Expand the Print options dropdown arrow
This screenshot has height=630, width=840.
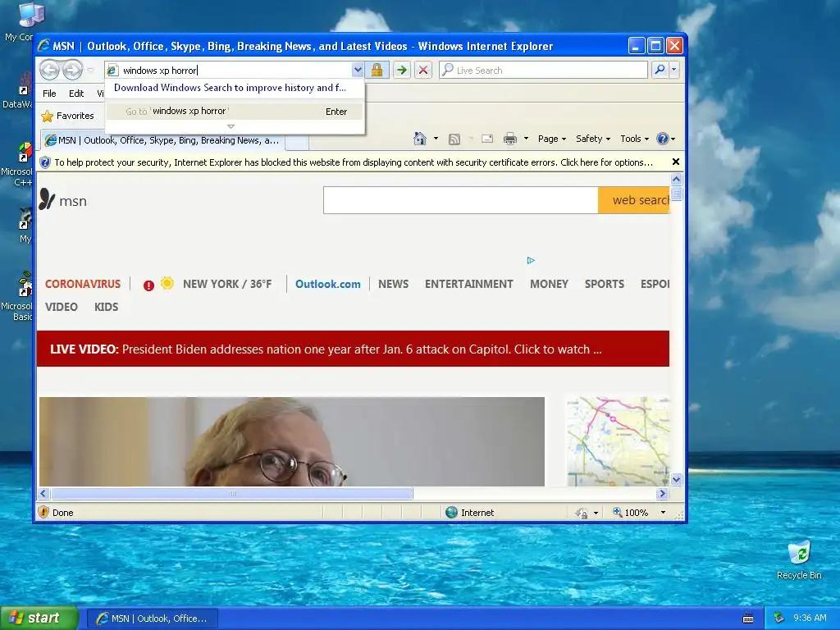(526, 139)
